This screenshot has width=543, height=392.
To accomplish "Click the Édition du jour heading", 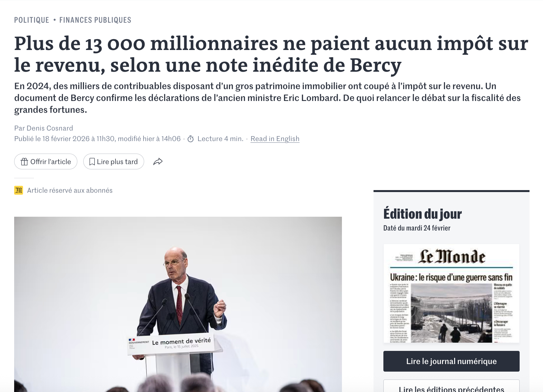I will point(423,214).
